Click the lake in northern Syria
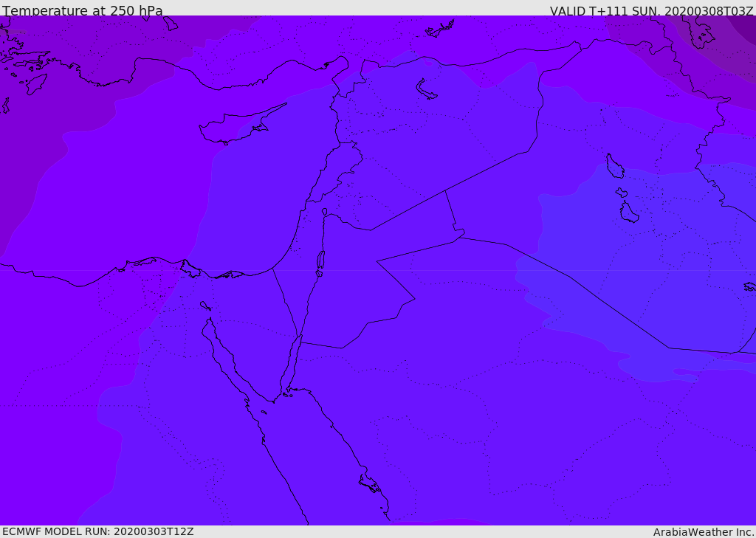 (427, 89)
